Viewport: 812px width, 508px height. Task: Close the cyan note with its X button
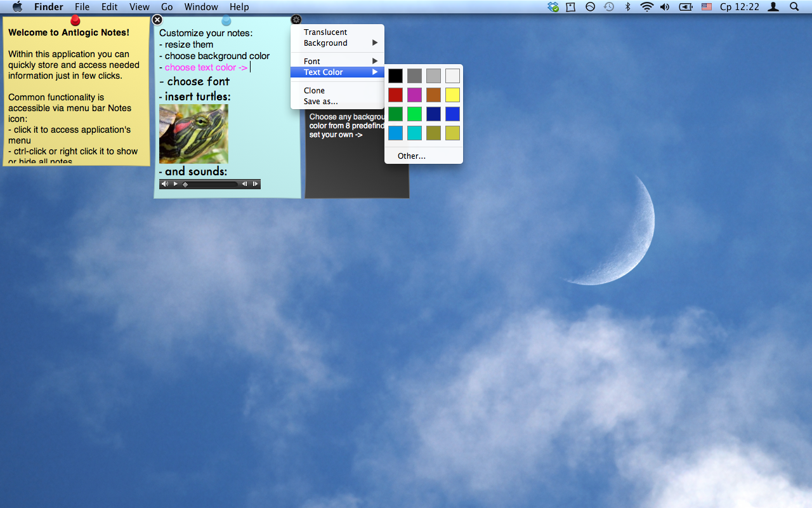point(157,20)
